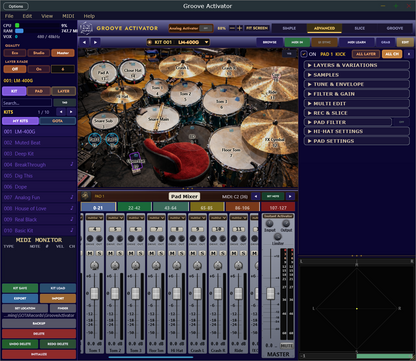
Task: Click the MIDI LEARN button
Action: (356, 42)
